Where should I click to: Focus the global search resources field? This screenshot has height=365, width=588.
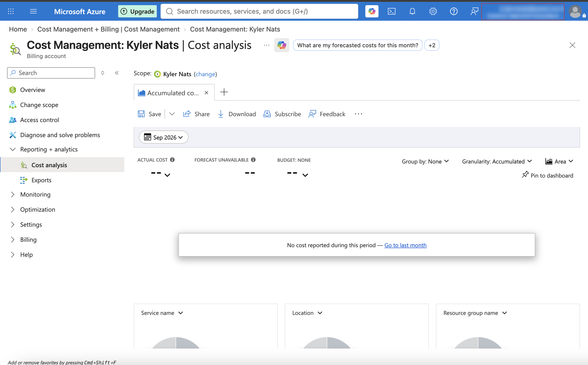tap(259, 11)
